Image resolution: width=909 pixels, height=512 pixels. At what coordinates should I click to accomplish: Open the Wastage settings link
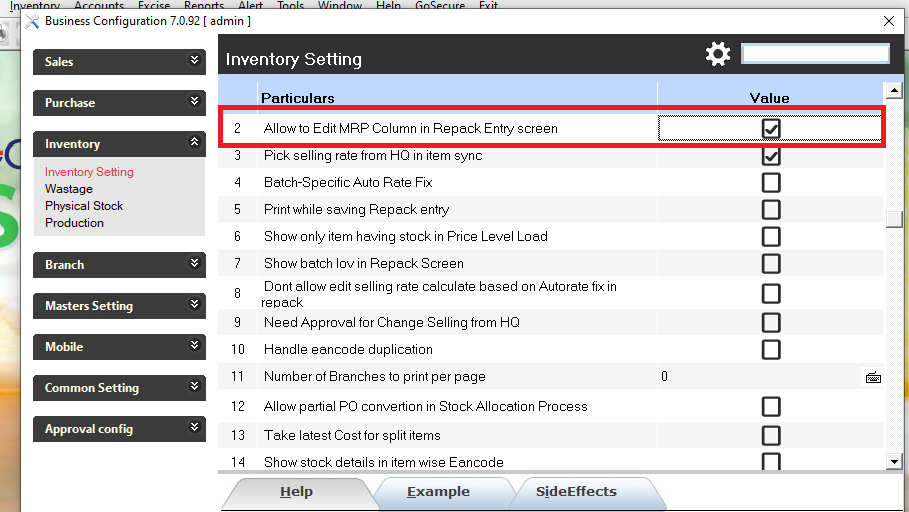(x=69, y=189)
